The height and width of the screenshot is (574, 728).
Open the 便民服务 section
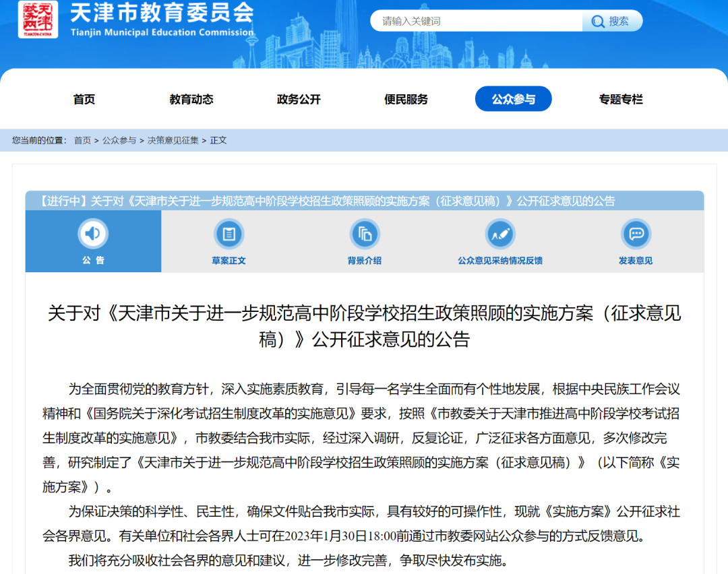click(x=406, y=98)
